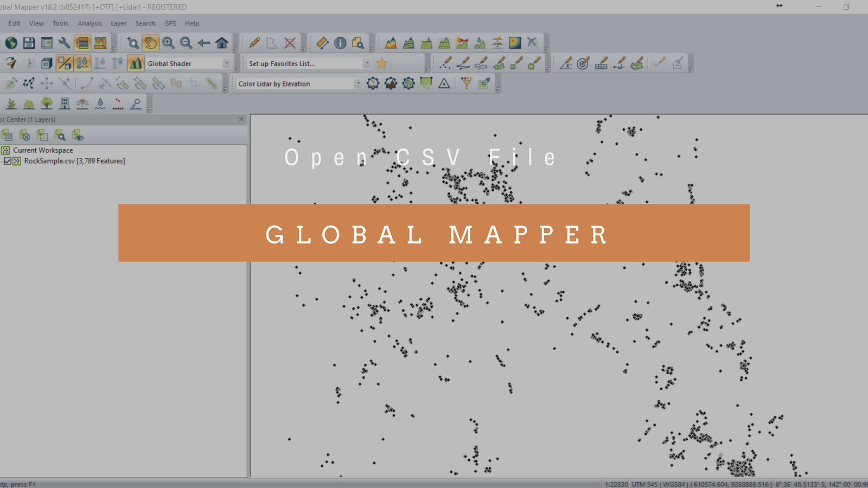Click the favorites star button
This screenshot has width=868, height=488.
click(382, 63)
